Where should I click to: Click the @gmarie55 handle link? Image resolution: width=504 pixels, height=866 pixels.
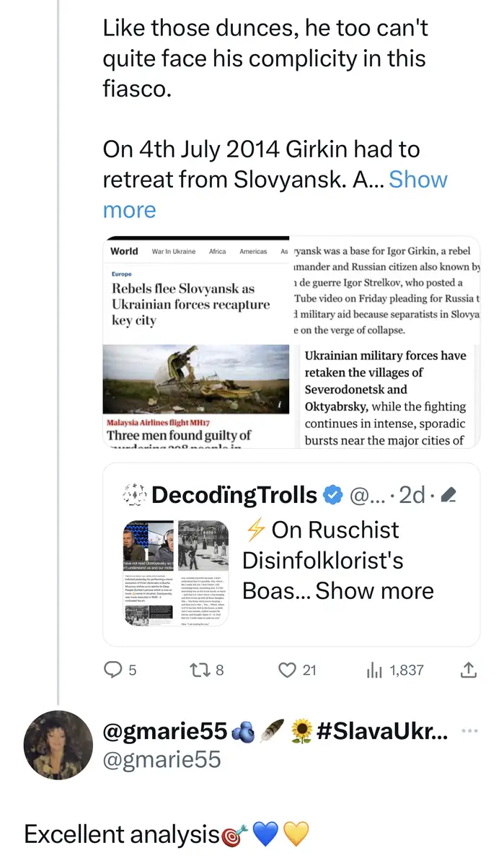[162, 759]
